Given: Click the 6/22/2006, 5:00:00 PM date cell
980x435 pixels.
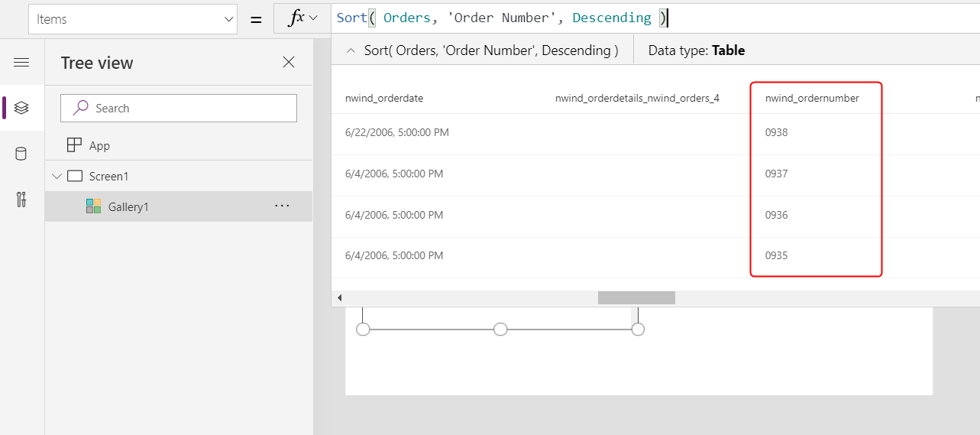Looking at the screenshot, I should pos(397,132).
